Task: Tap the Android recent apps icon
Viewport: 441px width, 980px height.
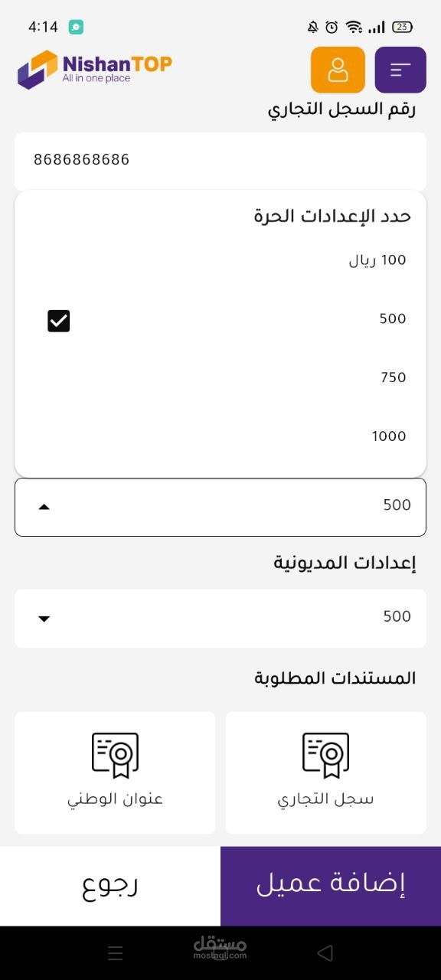Action: point(116,953)
